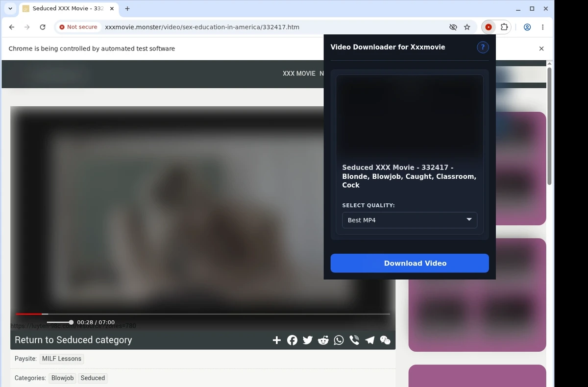Share the video on Facebook
Image resolution: width=588 pixels, height=387 pixels.
[x=292, y=340]
